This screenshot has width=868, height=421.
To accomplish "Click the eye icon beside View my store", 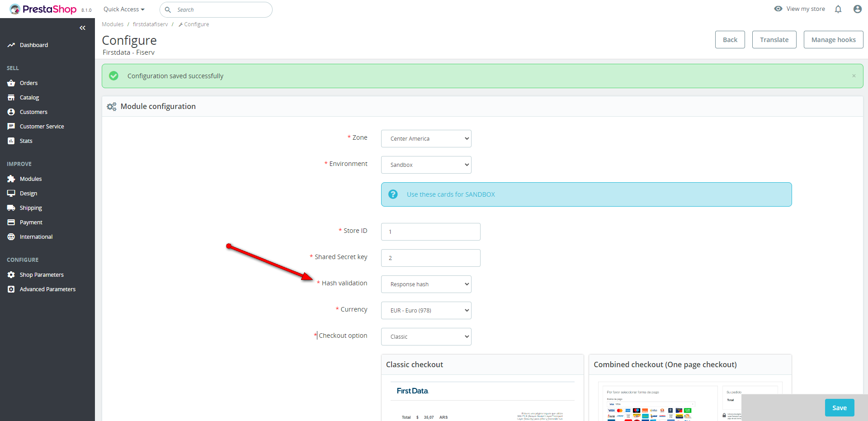I will click(778, 9).
